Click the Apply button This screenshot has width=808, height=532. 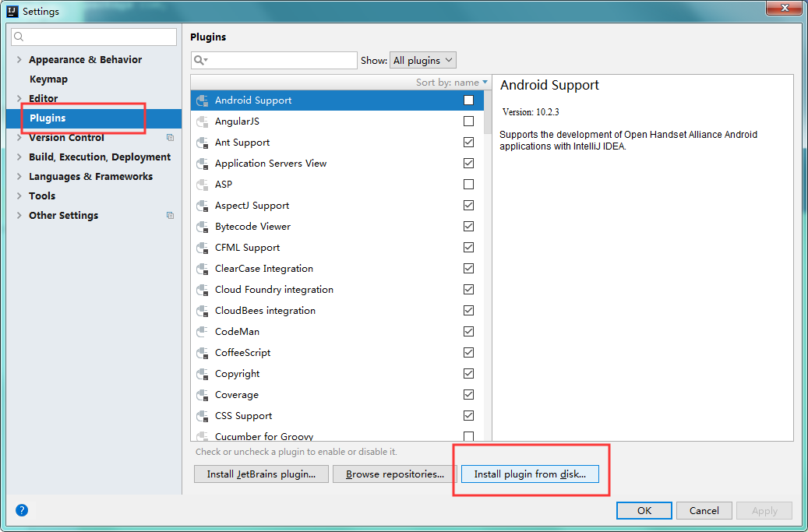click(x=764, y=511)
